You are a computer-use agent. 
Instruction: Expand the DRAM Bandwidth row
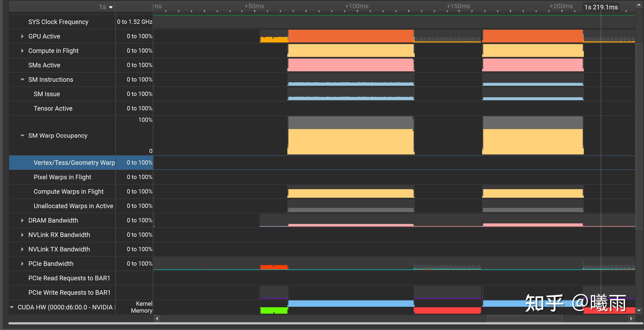click(x=22, y=220)
